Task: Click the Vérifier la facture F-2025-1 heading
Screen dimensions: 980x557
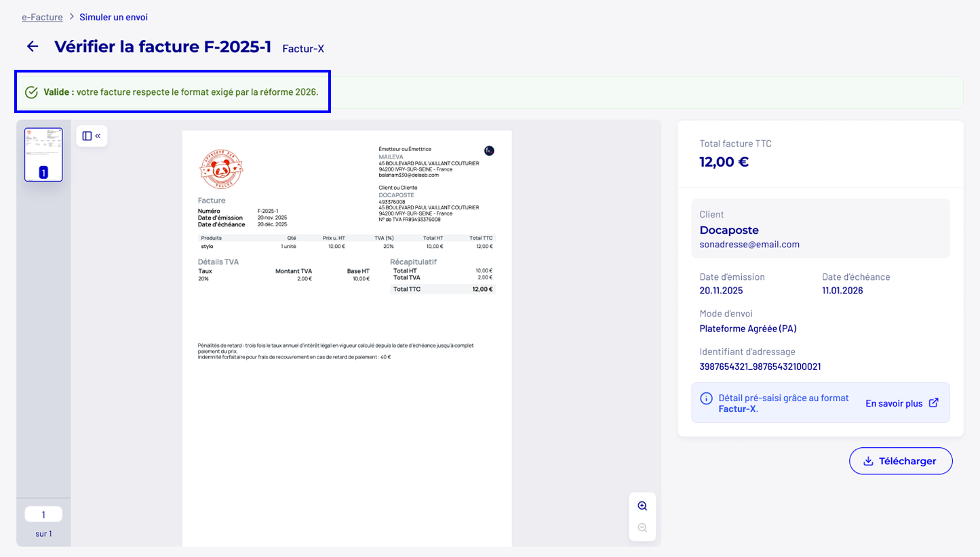Action: pyautogui.click(x=163, y=46)
